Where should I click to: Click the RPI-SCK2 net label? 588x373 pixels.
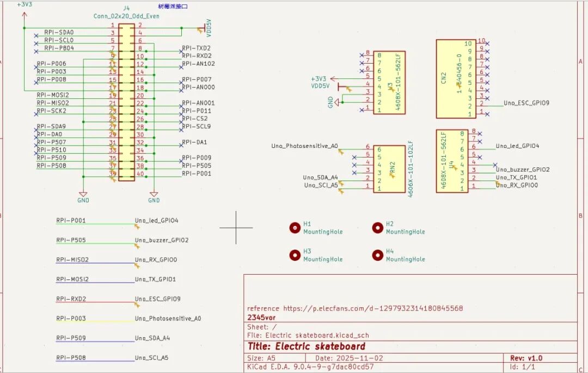point(51,111)
